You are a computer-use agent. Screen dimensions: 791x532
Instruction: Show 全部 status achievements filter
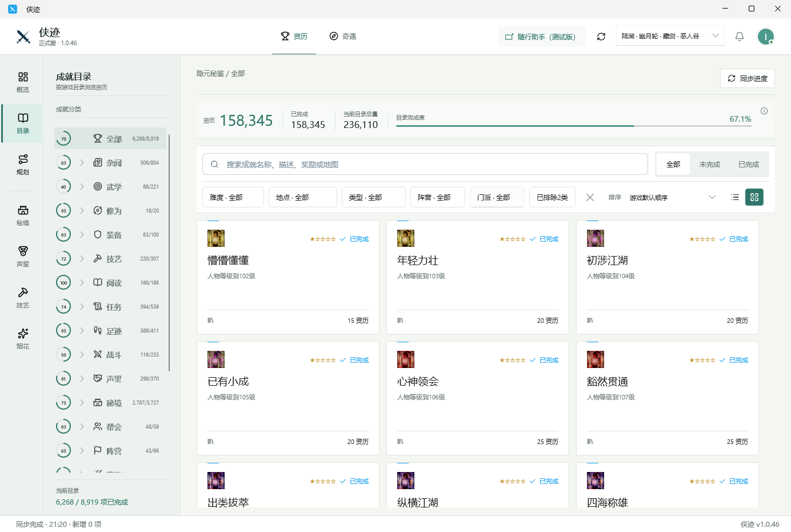click(673, 164)
